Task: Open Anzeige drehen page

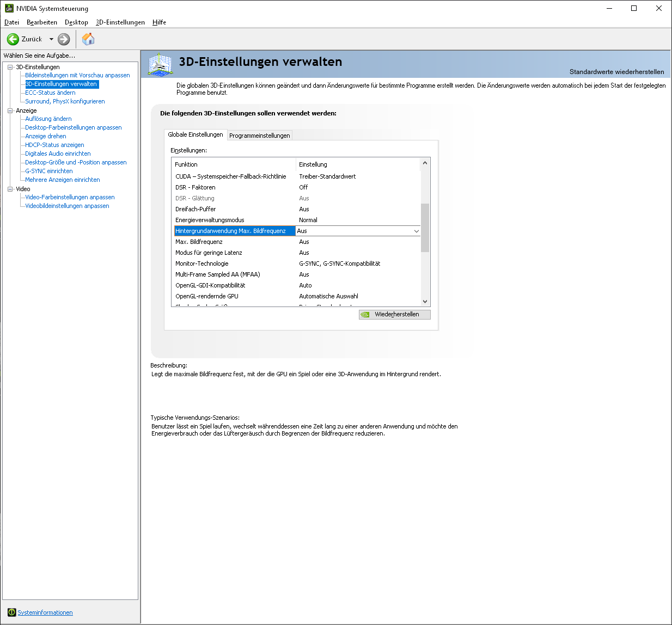Action: tap(46, 136)
